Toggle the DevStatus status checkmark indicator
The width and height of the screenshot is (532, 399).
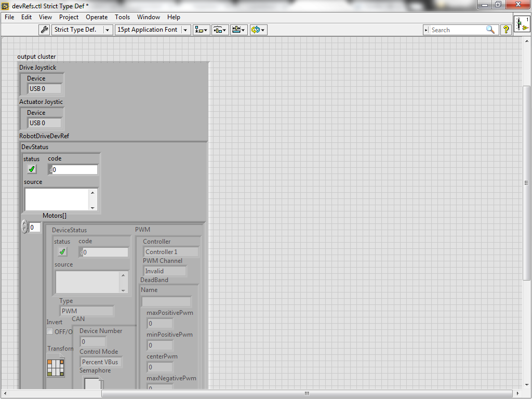tap(32, 169)
